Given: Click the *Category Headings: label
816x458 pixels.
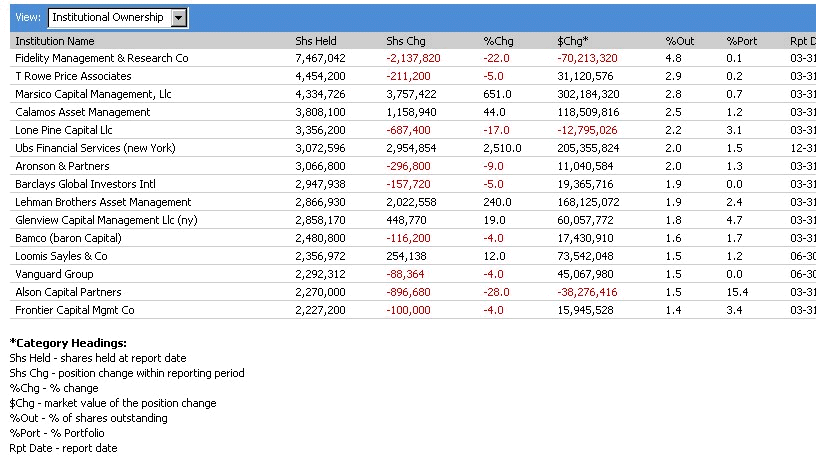Looking at the screenshot, I should [x=68, y=343].
